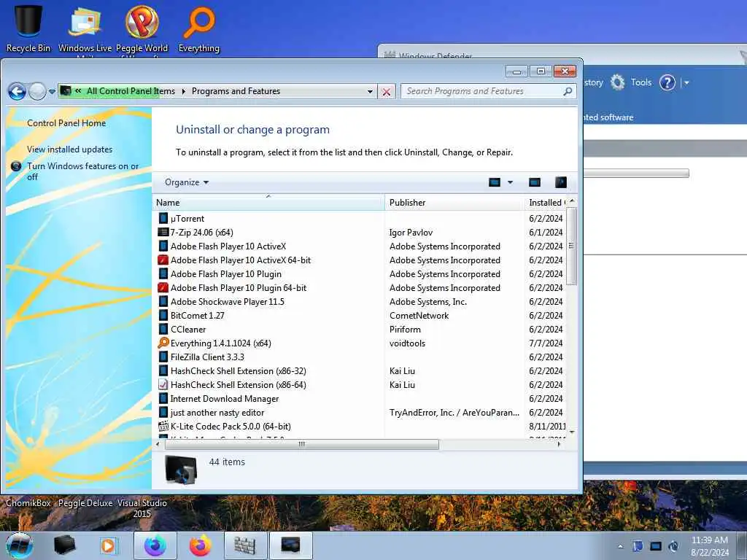This screenshot has width=747, height=560.
Task: Click the media player taskbar icon
Action: [x=109, y=545]
